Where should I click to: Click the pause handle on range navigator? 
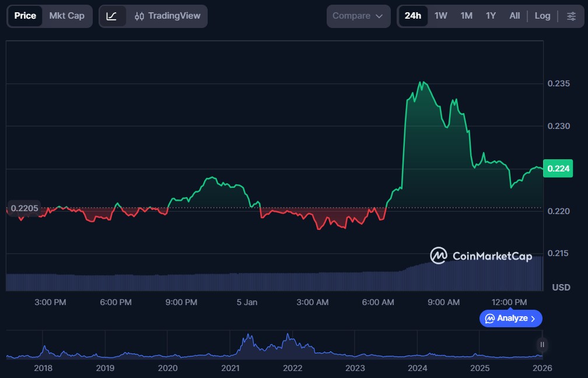pos(542,345)
